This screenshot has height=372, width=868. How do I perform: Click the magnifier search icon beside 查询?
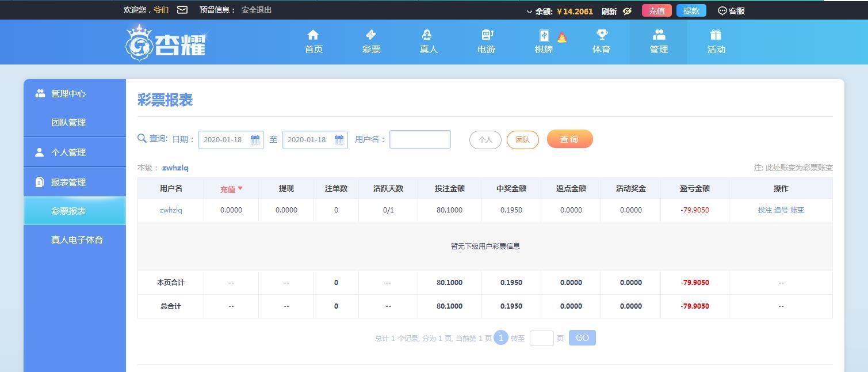[x=142, y=138]
